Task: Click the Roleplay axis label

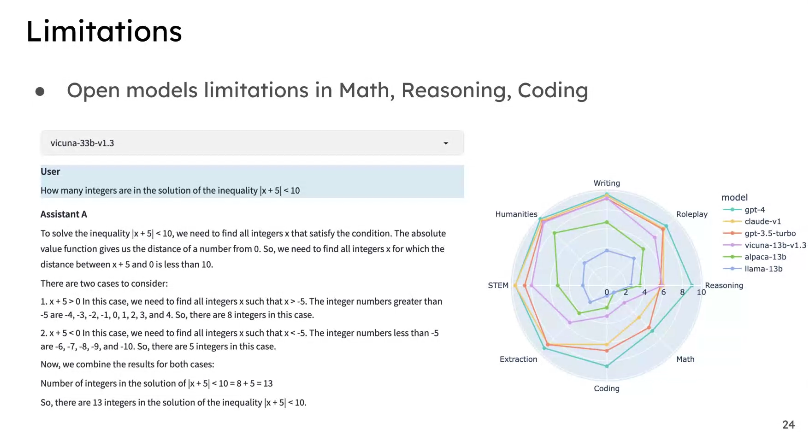Action: 692,214
